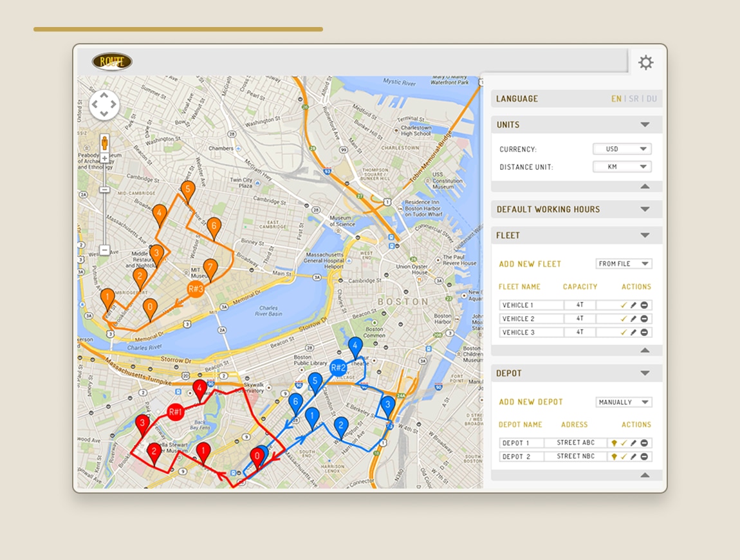
Task: Edit Depot 2 with pencil icon
Action: [633, 456]
